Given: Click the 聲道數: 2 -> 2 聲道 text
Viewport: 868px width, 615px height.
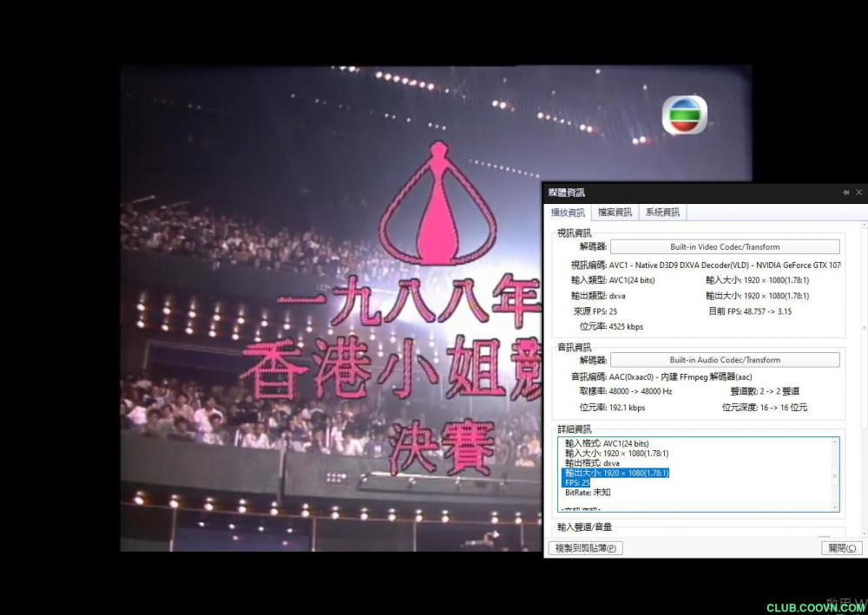Looking at the screenshot, I should (765, 391).
